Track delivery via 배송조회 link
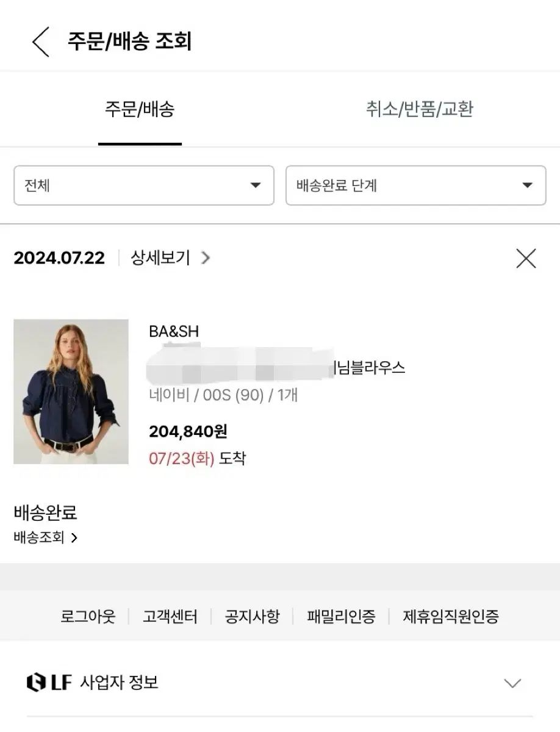 (39, 537)
